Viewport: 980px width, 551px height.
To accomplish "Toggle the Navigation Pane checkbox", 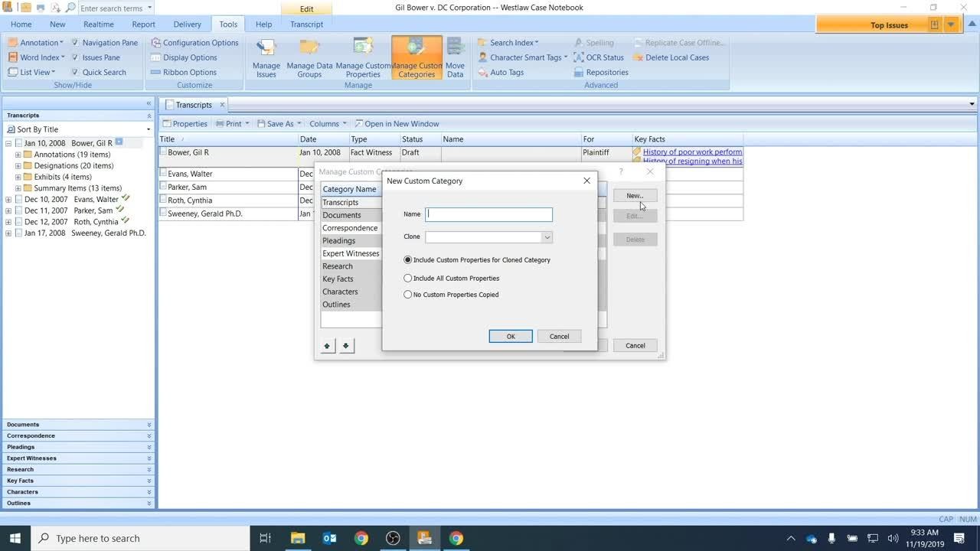I will pos(75,43).
